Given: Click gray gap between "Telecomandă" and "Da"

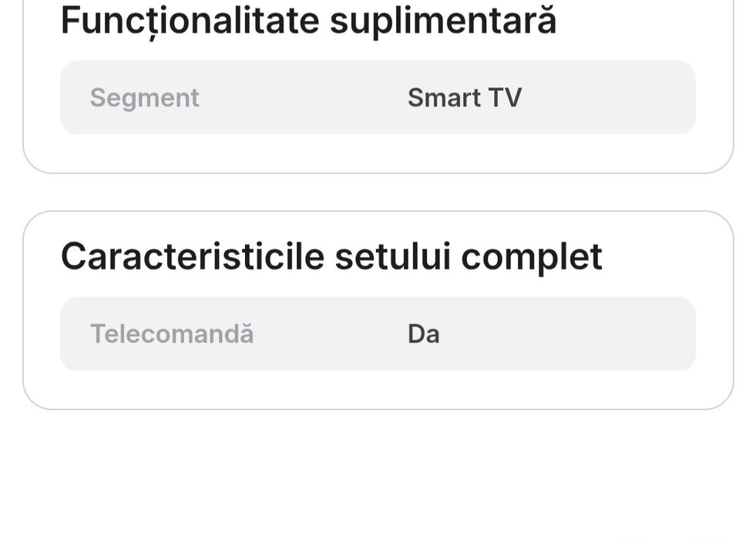Looking at the screenshot, I should click(331, 334).
